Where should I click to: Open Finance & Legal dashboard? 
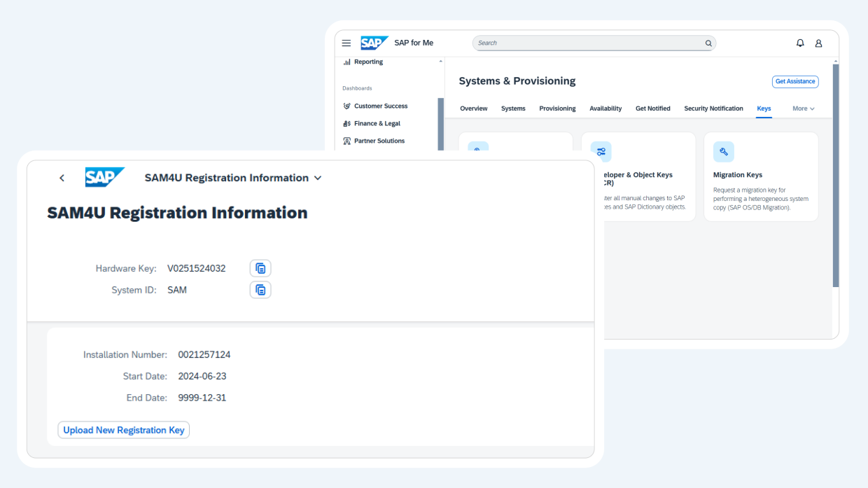tap(377, 123)
